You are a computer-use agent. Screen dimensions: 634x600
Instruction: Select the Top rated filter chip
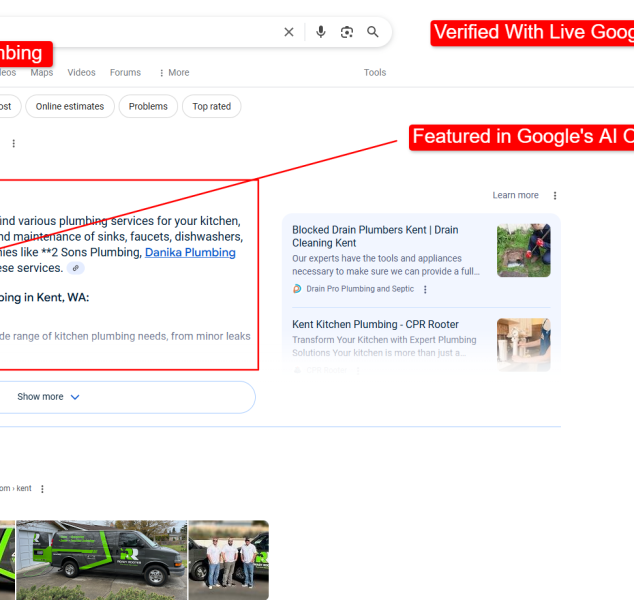pyautogui.click(x=211, y=106)
